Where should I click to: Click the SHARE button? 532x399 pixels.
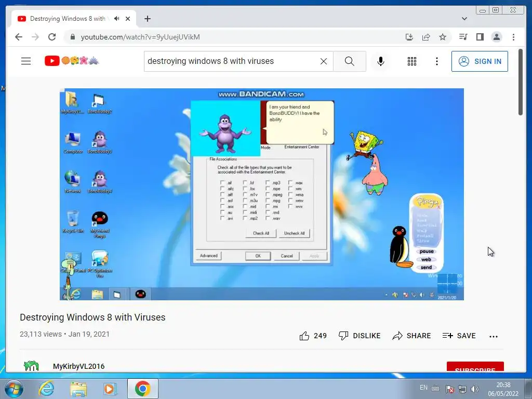click(411, 336)
